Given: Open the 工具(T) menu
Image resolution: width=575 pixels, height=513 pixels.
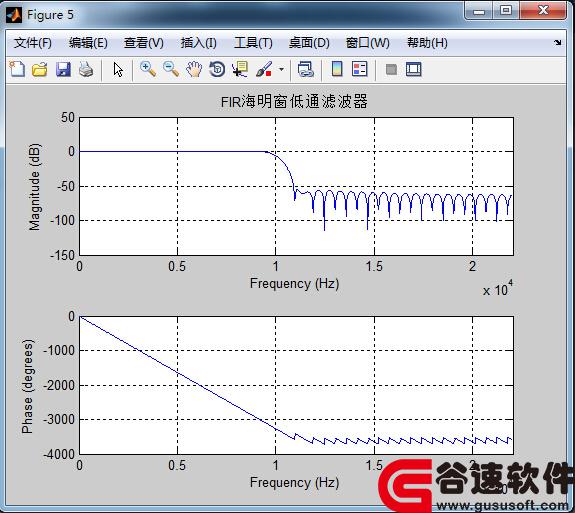Looking at the screenshot, I should point(253,43).
